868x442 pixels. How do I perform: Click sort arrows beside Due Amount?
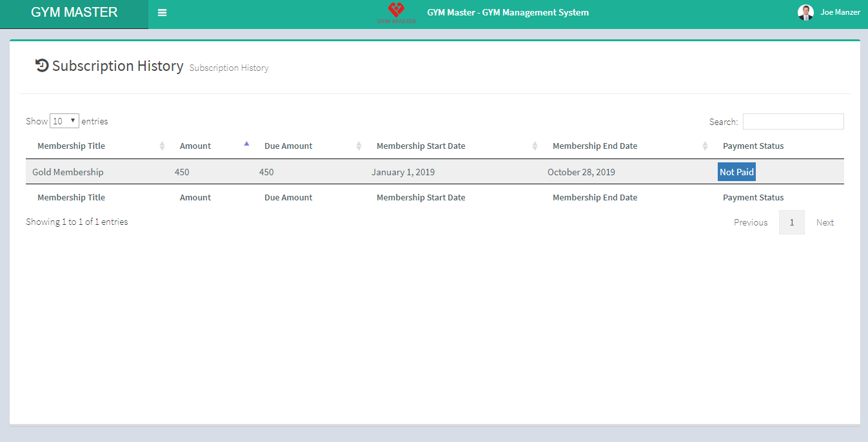pos(359,146)
